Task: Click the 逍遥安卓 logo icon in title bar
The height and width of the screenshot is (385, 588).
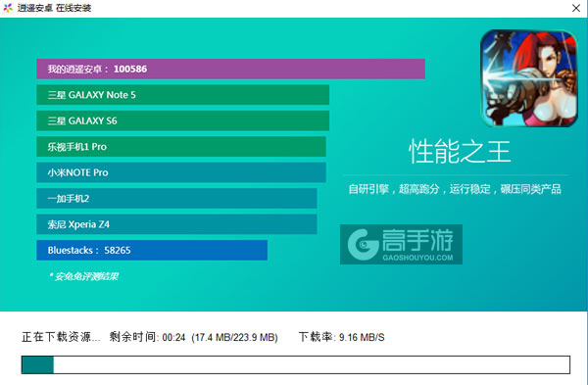Action: click(8, 8)
